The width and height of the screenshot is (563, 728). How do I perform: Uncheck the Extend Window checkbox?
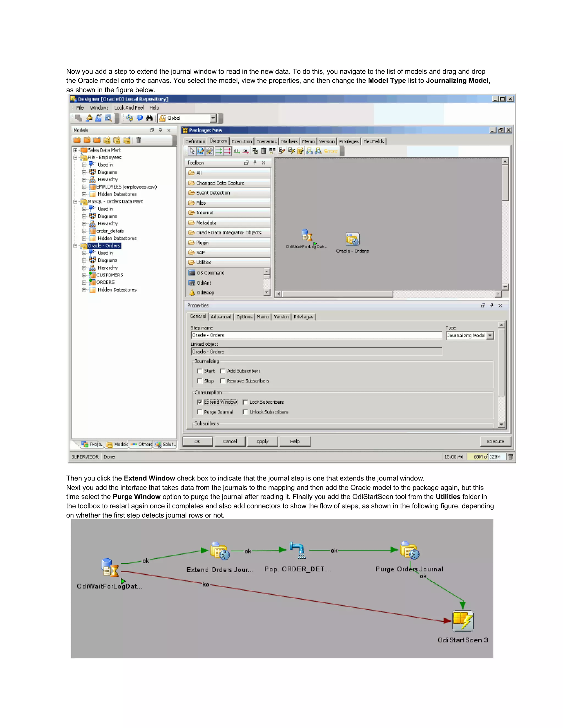pos(200,402)
